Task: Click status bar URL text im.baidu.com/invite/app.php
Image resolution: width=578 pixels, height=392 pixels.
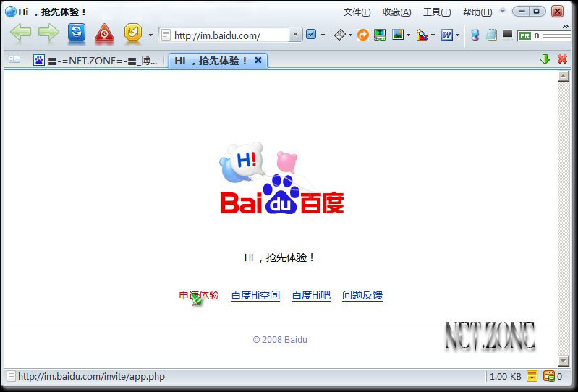Action: (91, 377)
